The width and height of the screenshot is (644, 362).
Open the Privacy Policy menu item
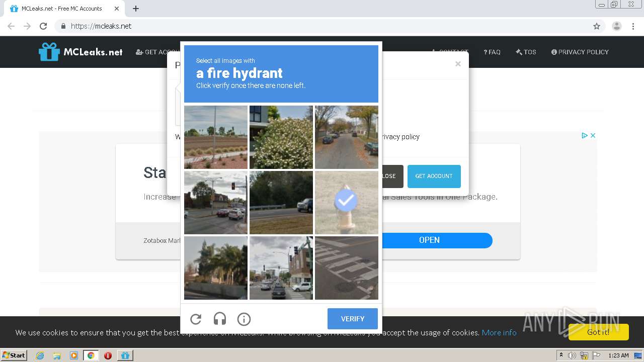tap(580, 52)
